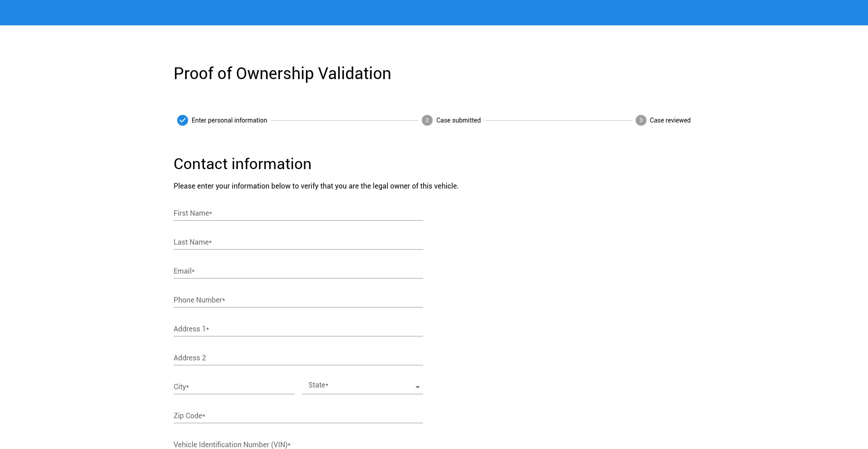Select the Case reviewed step label

[670, 120]
